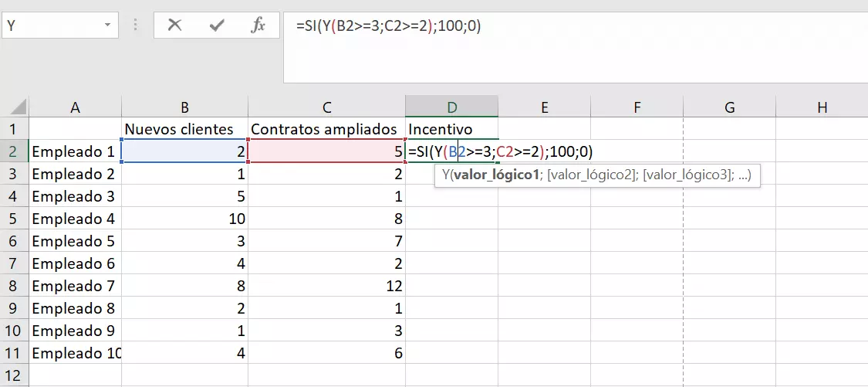Click the 'Empleado 10' cell
868x387 pixels.
pyautogui.click(x=76, y=353)
